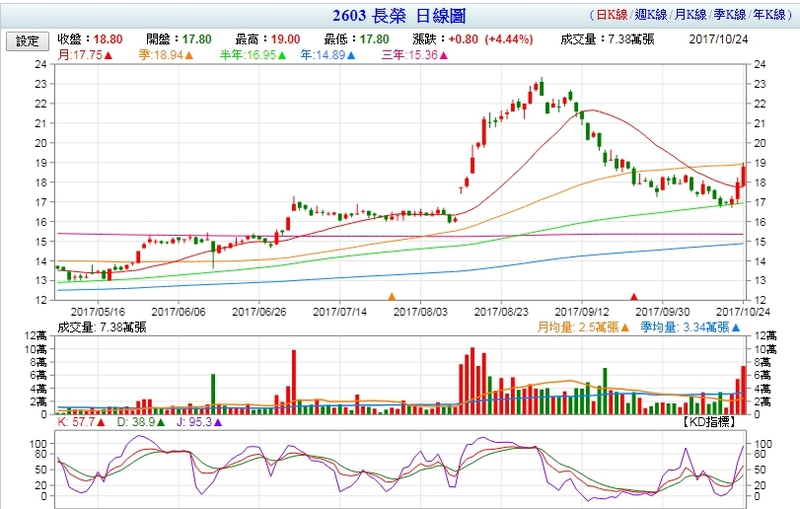Click the 半年:16.95 half-year average legend

click(x=253, y=55)
